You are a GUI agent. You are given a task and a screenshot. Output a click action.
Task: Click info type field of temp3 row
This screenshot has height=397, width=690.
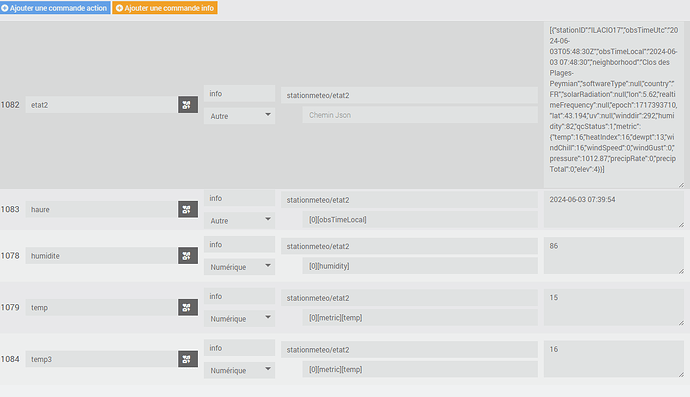pos(239,348)
